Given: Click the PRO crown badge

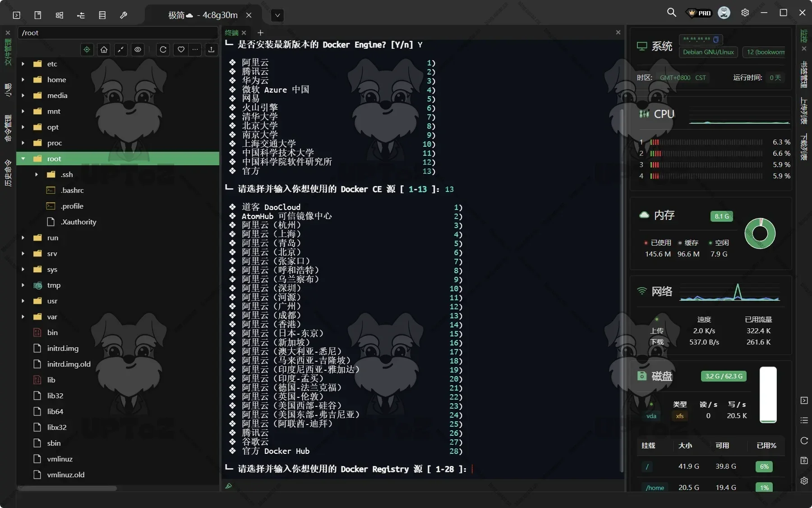Looking at the screenshot, I should pyautogui.click(x=699, y=13).
